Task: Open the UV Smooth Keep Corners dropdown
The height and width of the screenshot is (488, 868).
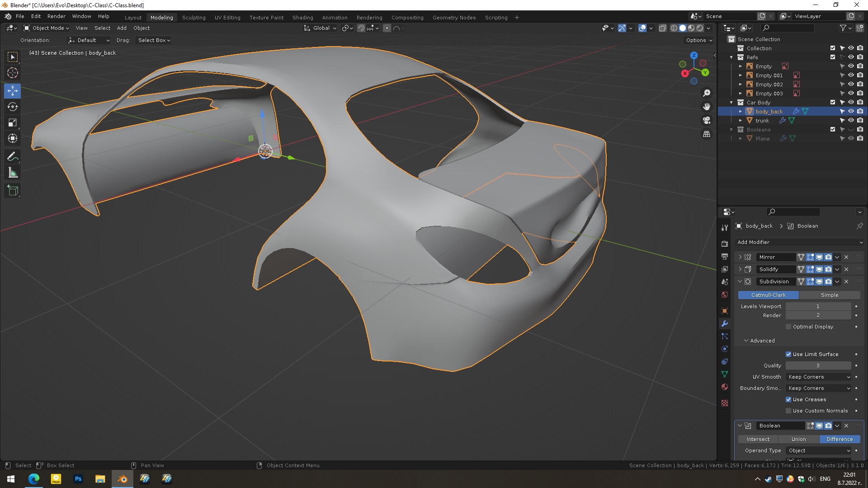Action: [x=819, y=377]
